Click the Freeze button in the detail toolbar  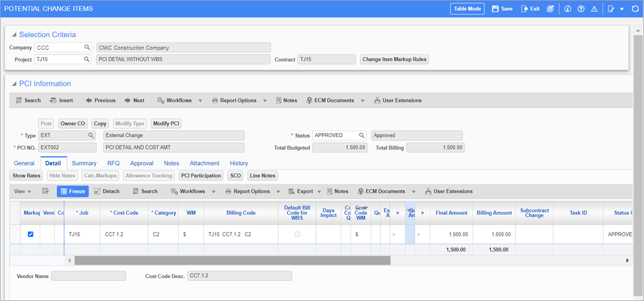73,191
